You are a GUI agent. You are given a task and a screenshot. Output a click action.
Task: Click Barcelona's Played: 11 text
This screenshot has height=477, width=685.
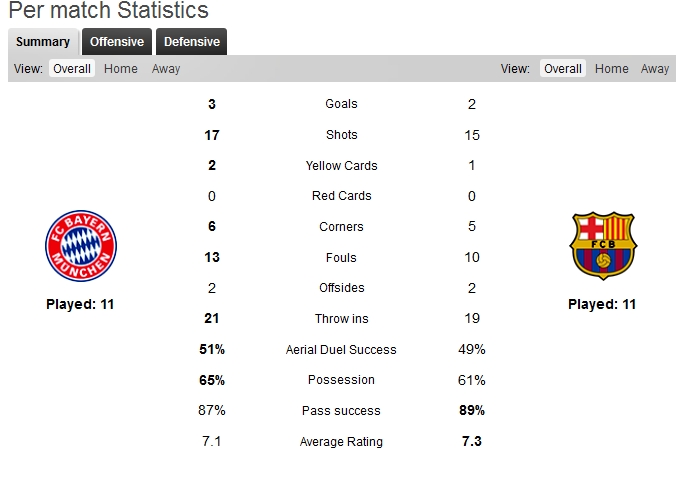click(602, 304)
